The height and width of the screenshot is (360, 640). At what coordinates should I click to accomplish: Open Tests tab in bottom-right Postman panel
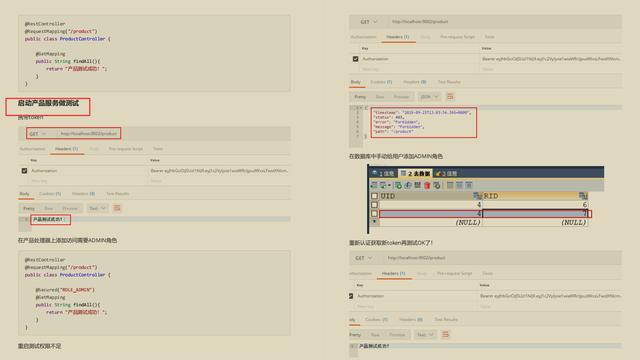click(x=487, y=273)
